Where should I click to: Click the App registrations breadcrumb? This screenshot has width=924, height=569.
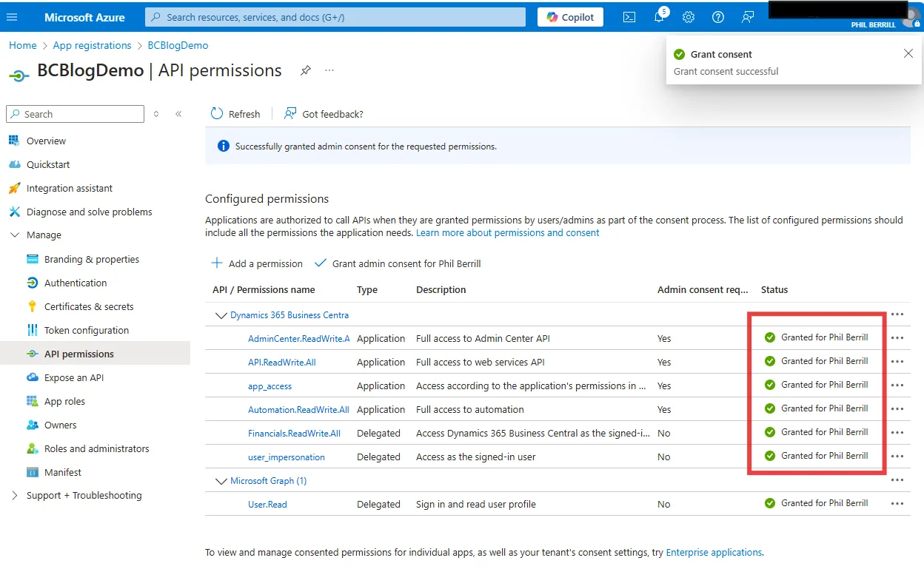[x=92, y=45]
